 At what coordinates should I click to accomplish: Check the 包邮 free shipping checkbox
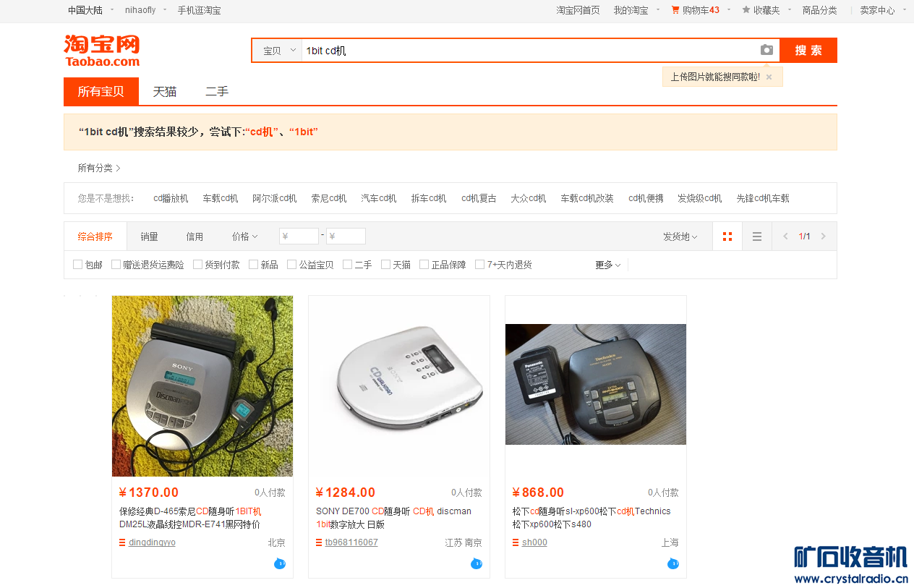click(77, 265)
